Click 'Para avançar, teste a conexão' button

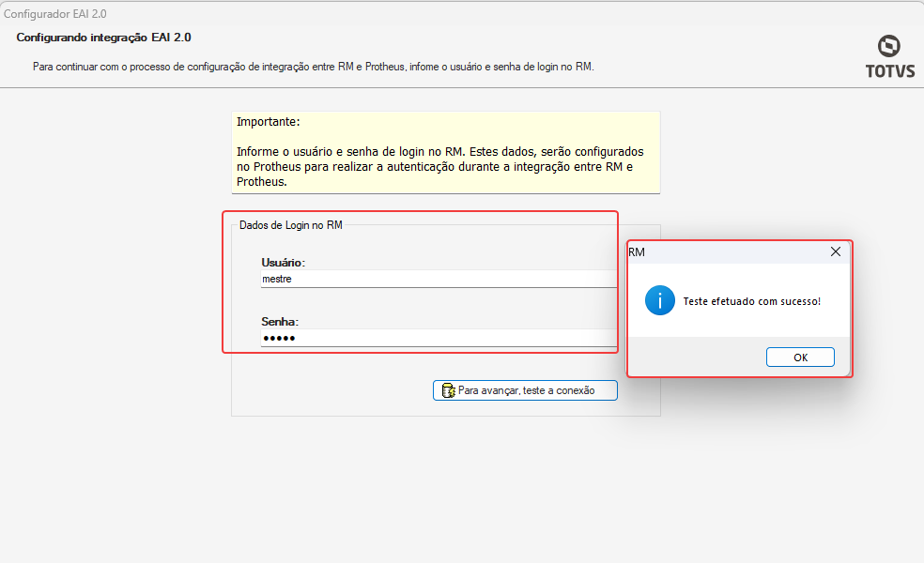[525, 389]
